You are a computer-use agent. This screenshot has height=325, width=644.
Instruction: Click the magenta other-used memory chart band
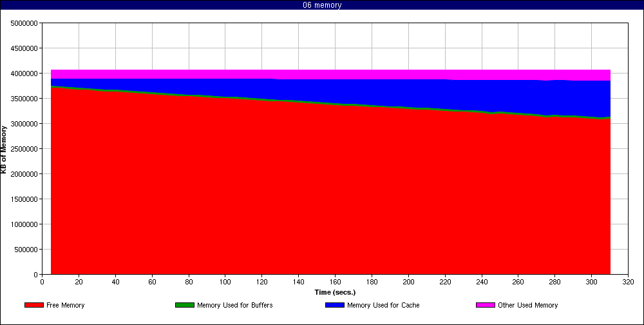point(330,74)
